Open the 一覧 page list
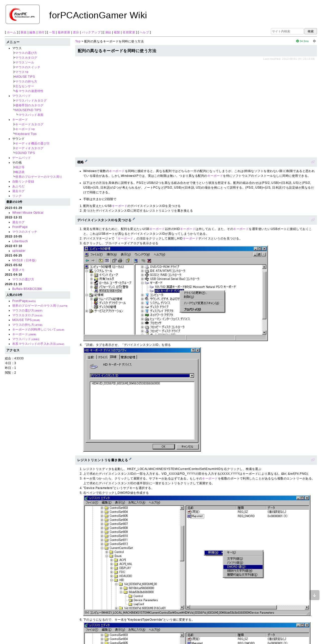 click(x=52, y=32)
